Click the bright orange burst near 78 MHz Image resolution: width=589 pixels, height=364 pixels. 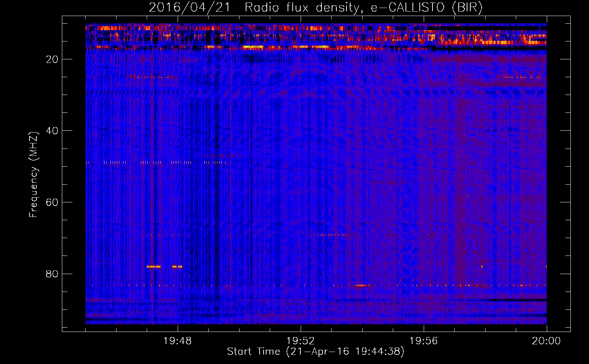pyautogui.click(x=154, y=267)
